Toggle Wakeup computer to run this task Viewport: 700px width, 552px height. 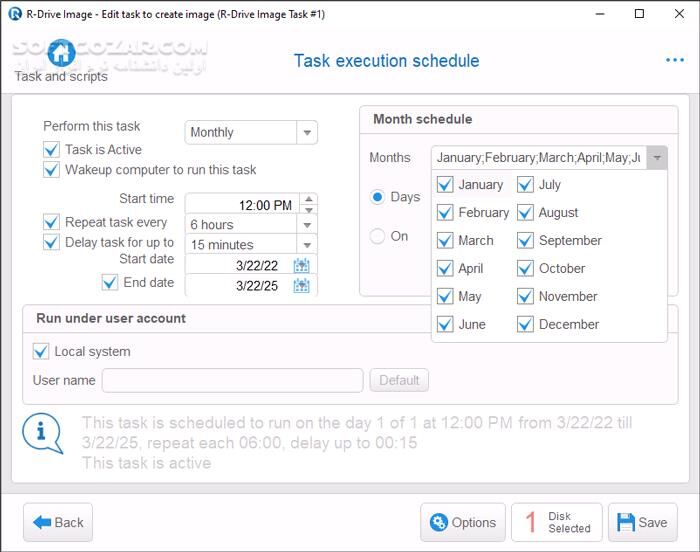click(52, 170)
